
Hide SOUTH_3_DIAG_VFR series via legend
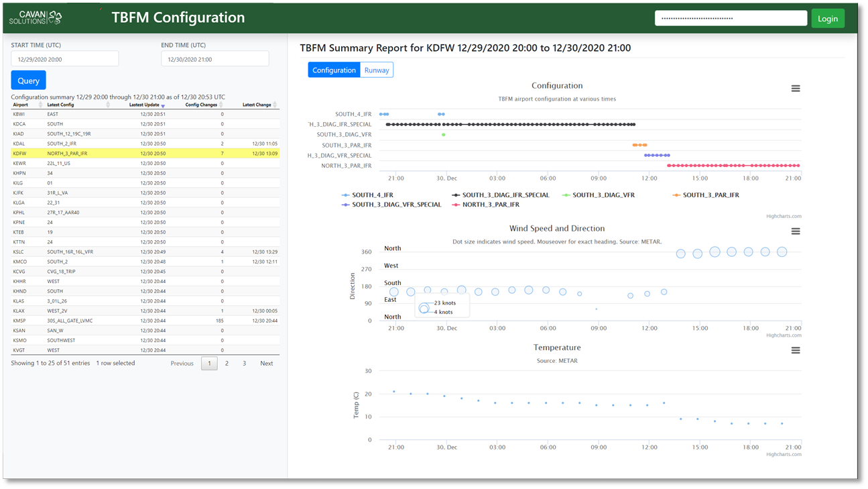[603, 195]
